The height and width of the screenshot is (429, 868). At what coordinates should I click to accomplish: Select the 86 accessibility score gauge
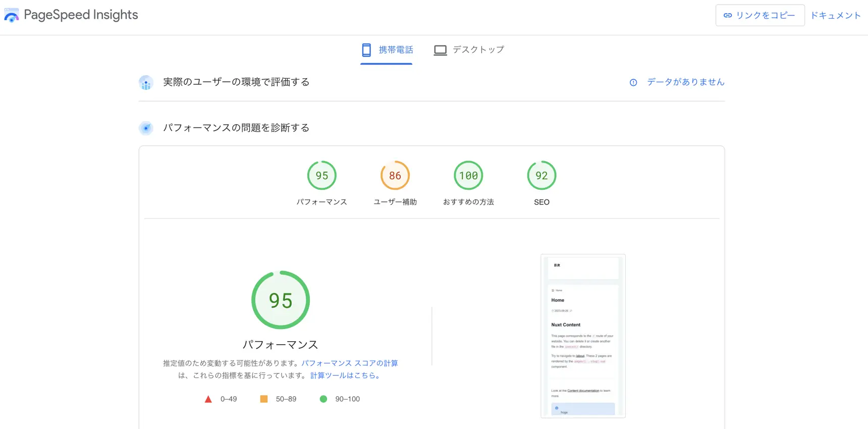tap(395, 175)
